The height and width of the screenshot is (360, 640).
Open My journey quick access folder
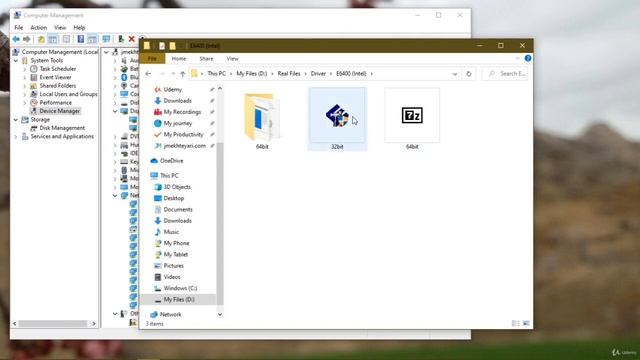[x=178, y=123]
